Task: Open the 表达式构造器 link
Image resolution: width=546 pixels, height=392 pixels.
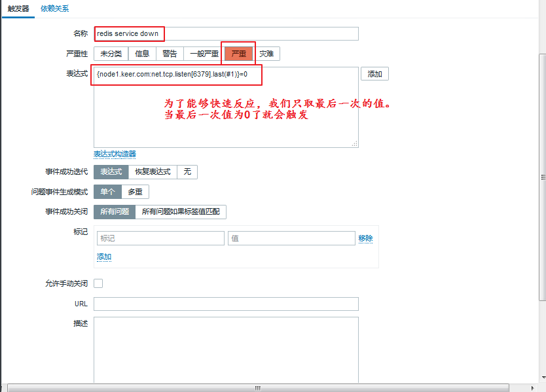Action: click(115, 154)
